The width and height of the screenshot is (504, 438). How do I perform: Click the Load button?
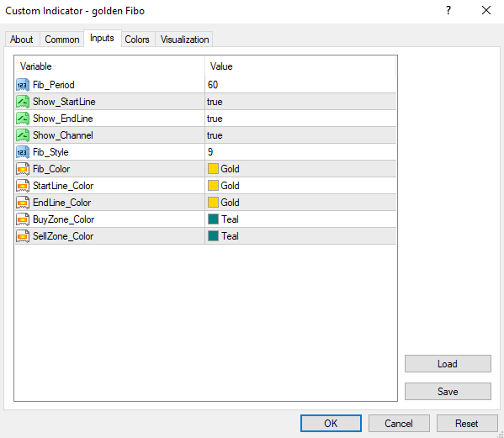(448, 363)
